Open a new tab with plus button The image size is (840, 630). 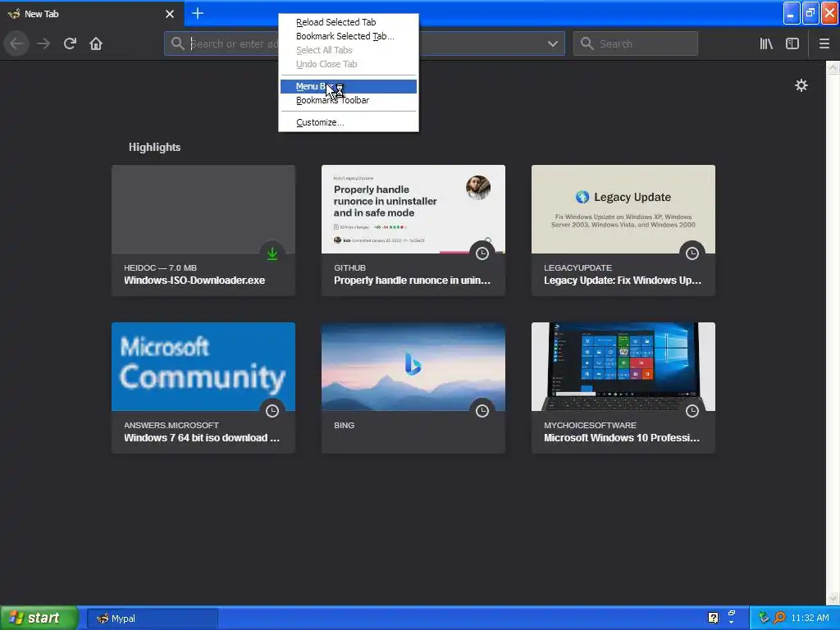coord(198,13)
